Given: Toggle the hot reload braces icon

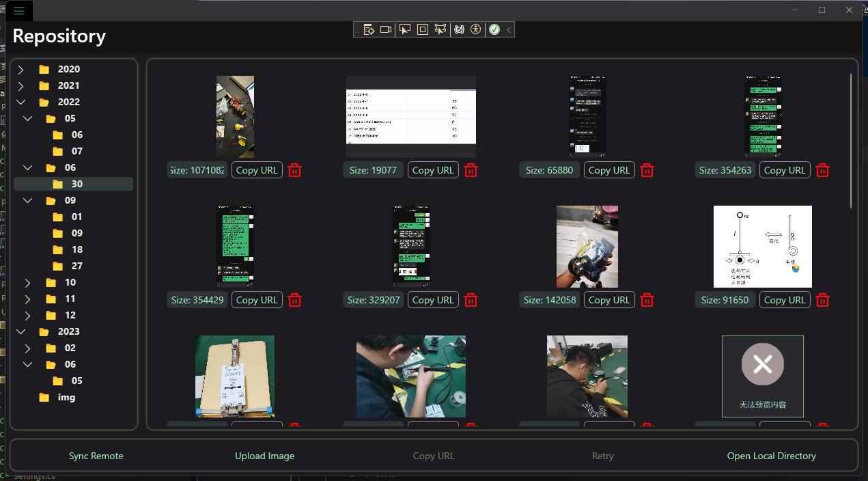Looking at the screenshot, I should 459,29.
